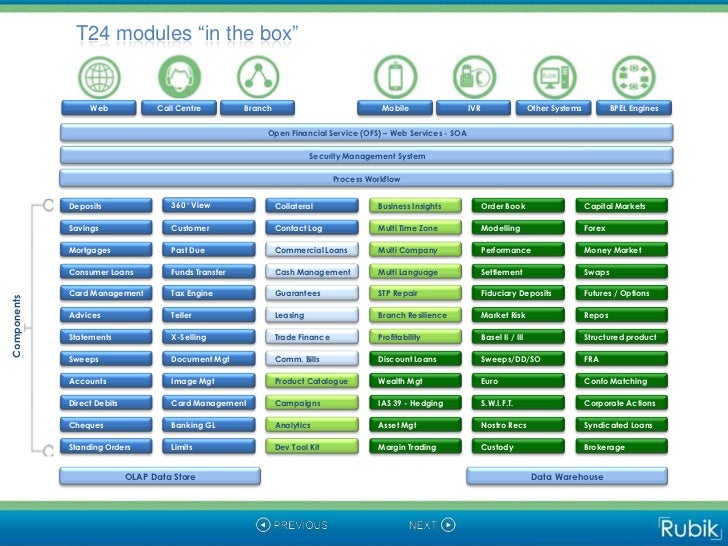Screen dimensions: 728x546
Task: Click the Components vertical label
Action: coord(17,326)
